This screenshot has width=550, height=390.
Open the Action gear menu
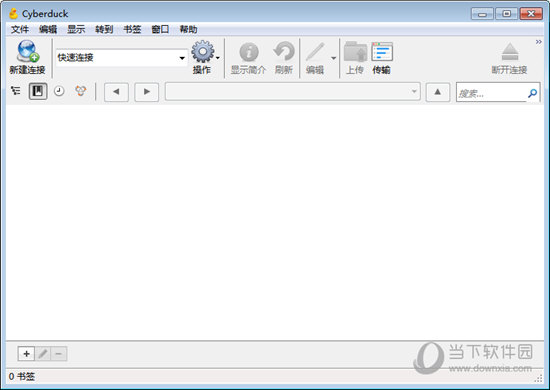tap(203, 52)
